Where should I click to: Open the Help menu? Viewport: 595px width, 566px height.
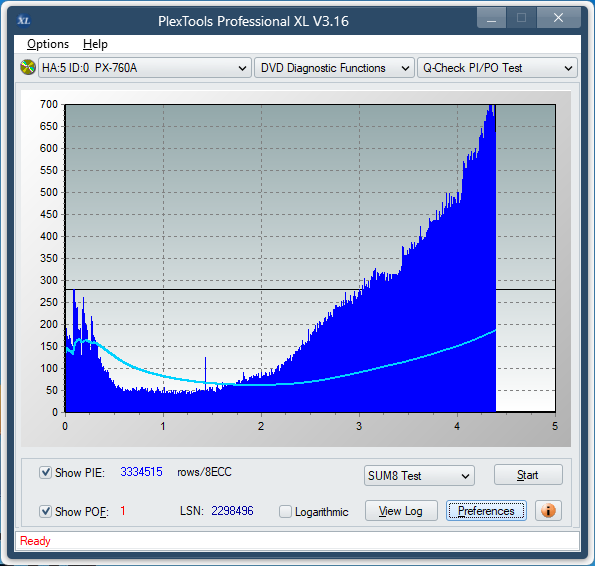click(x=95, y=44)
